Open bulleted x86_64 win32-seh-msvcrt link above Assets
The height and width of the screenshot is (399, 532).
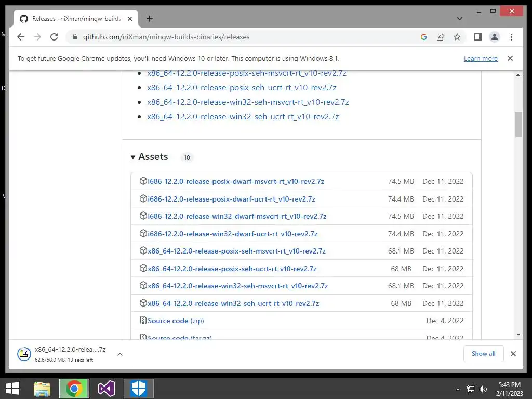coord(248,102)
